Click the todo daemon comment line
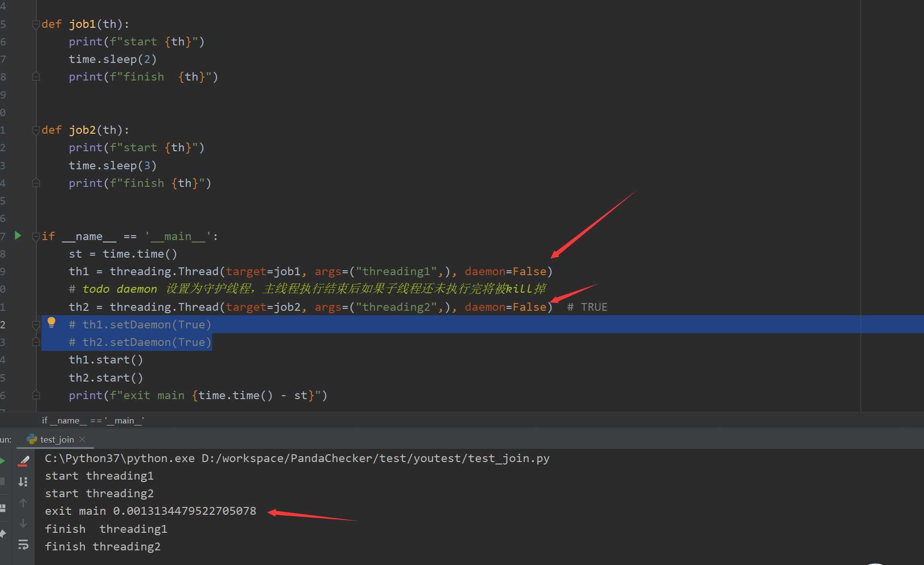 (x=307, y=289)
